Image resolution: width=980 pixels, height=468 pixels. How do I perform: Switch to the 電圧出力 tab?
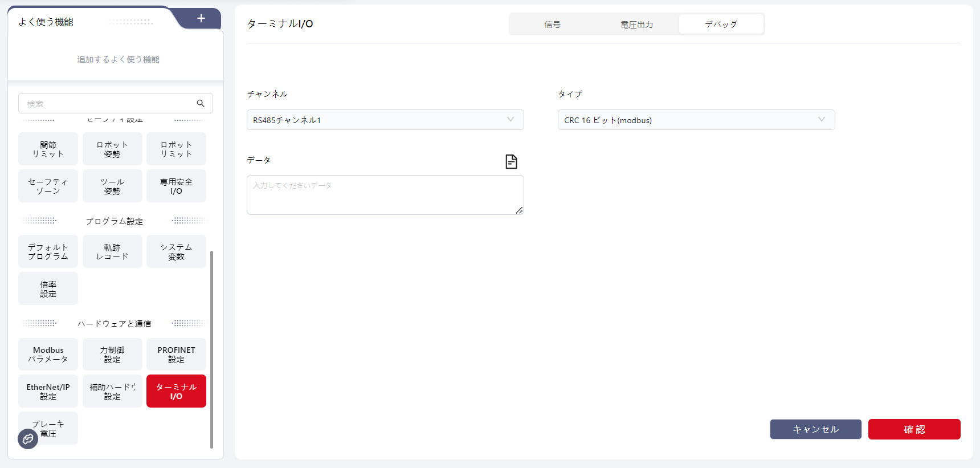[x=636, y=25]
